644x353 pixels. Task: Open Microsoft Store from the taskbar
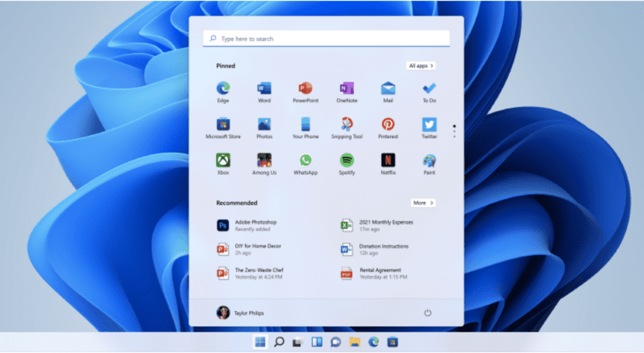(x=392, y=342)
